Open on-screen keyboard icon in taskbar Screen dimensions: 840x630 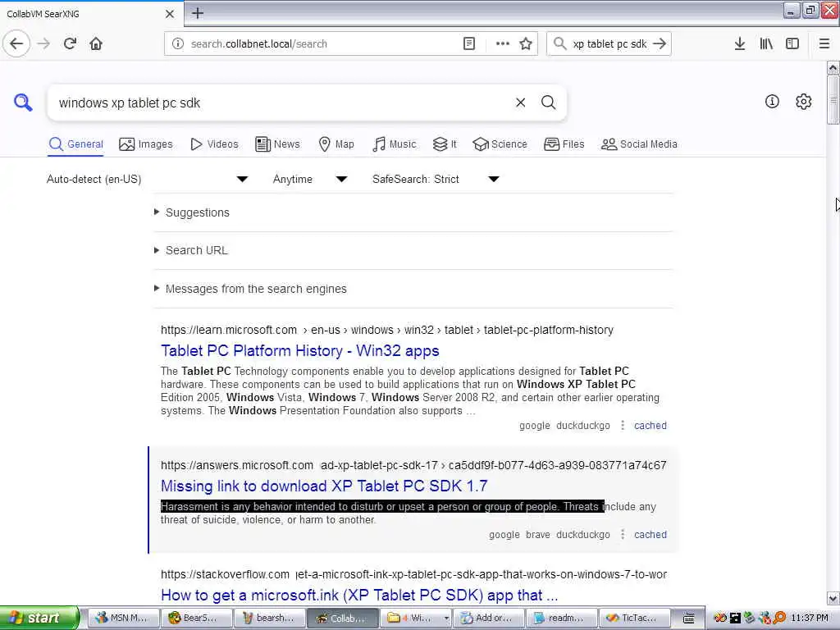tap(688, 619)
